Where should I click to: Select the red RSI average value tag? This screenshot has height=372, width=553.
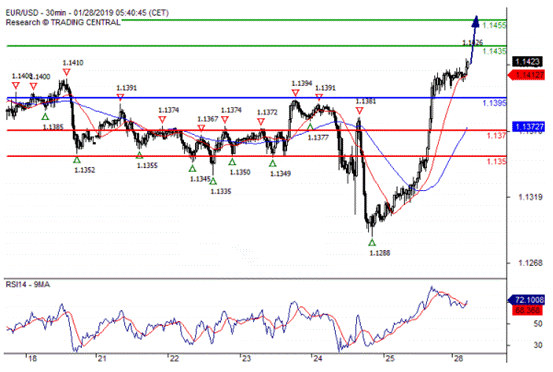pos(527,310)
